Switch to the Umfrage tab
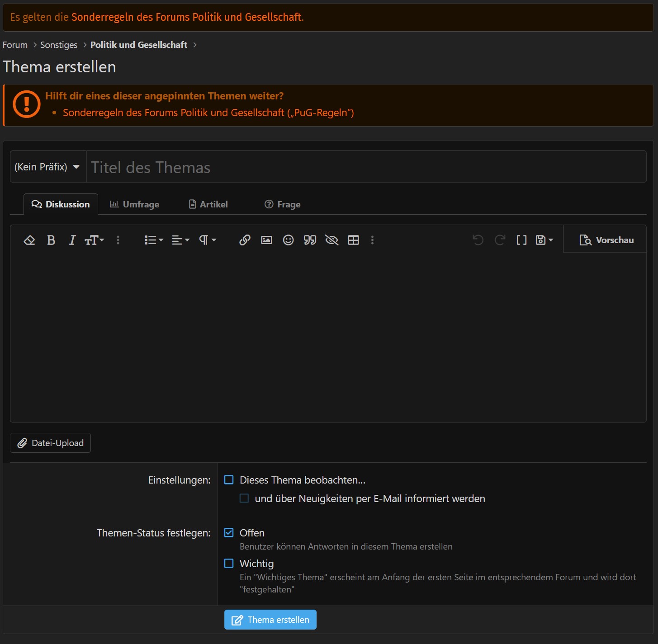The width and height of the screenshot is (658, 644). [x=134, y=204]
